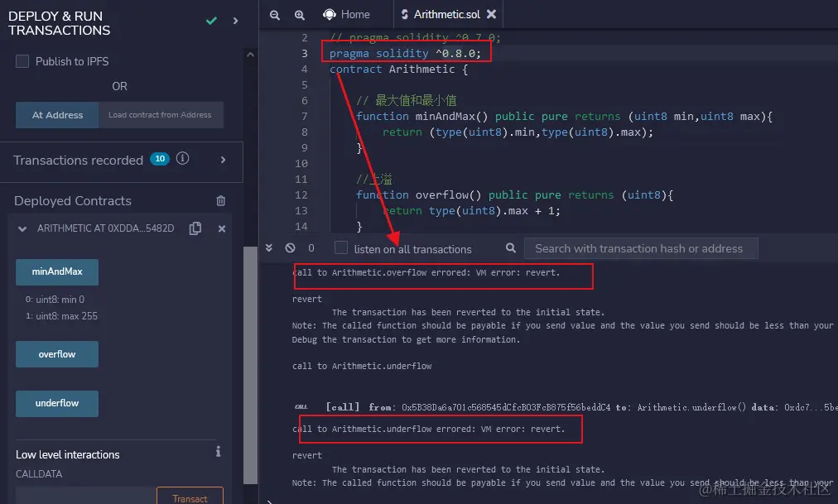Focus the Load contract from Address field
The image size is (838, 504).
[x=161, y=115]
